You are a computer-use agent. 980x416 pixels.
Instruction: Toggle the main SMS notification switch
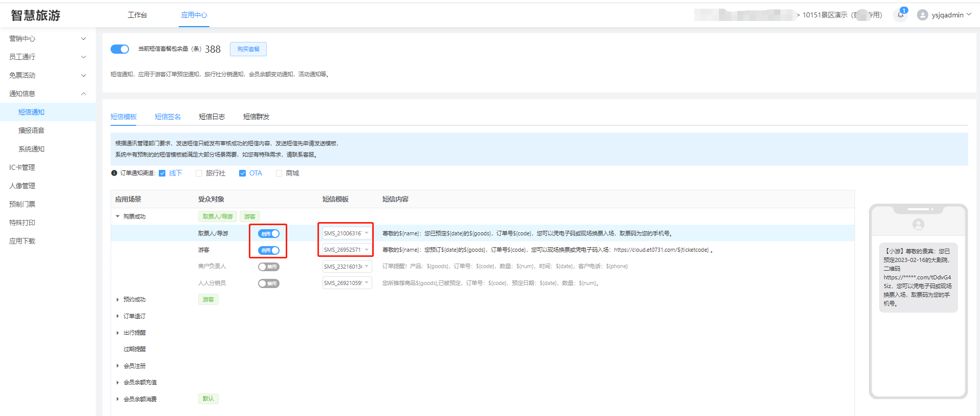point(120,49)
